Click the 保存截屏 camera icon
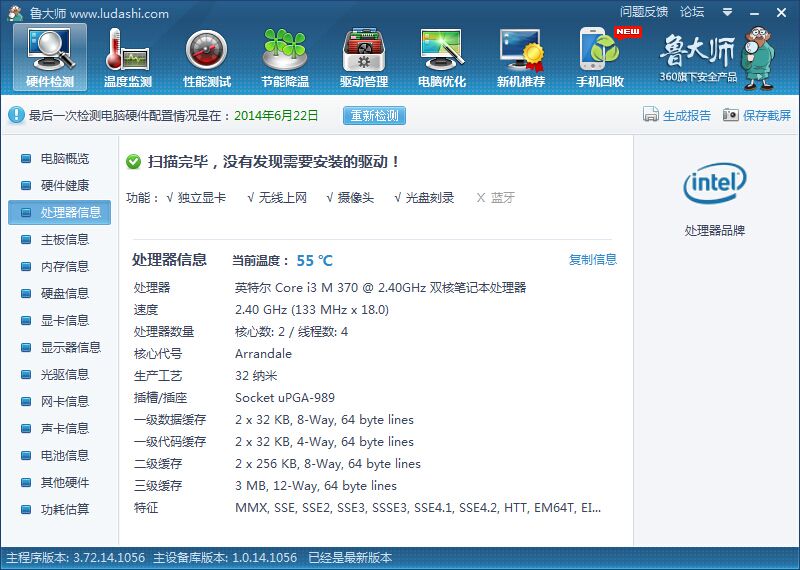The width and height of the screenshot is (800, 570). coord(731,116)
